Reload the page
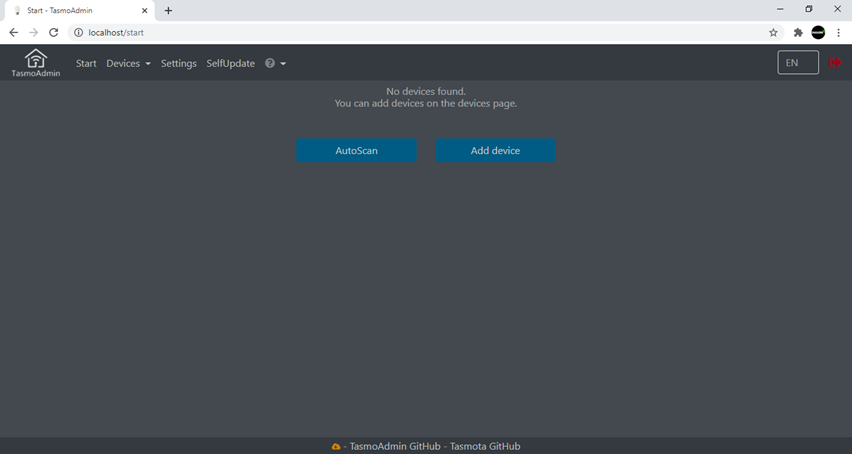Viewport: 852px width, 454px height. click(x=53, y=33)
